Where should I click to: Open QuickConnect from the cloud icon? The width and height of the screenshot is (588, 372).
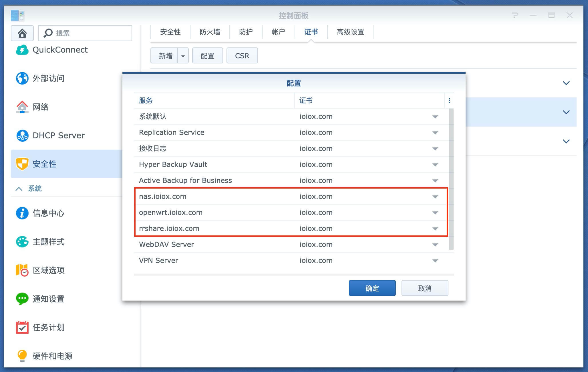point(22,50)
